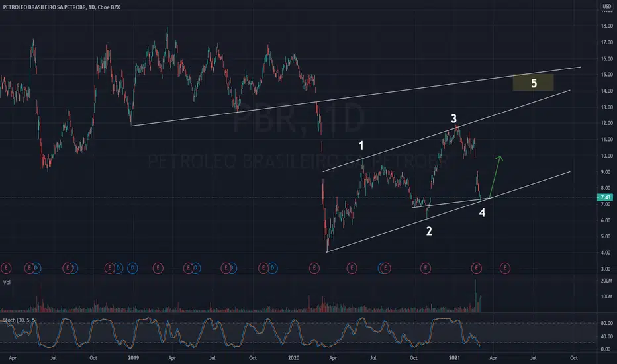617x364 pixels.
Task: Click the 2021 label on time axis
Action: point(454,357)
